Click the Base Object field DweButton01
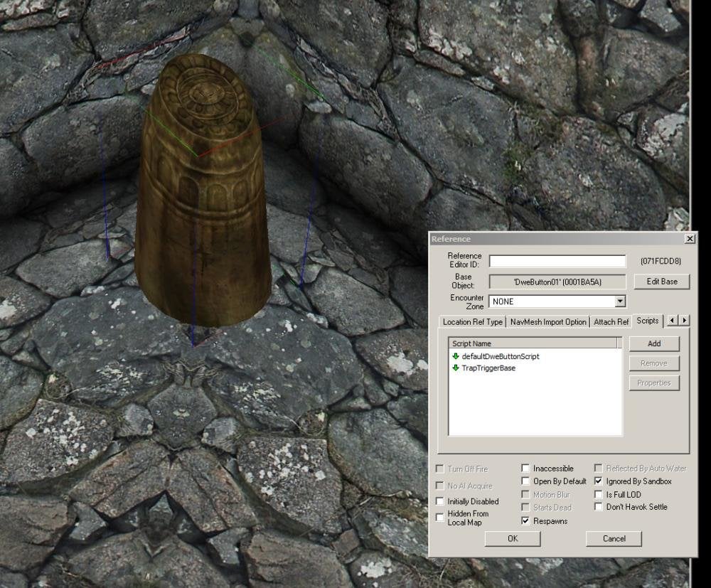The height and width of the screenshot is (588, 711). point(557,282)
